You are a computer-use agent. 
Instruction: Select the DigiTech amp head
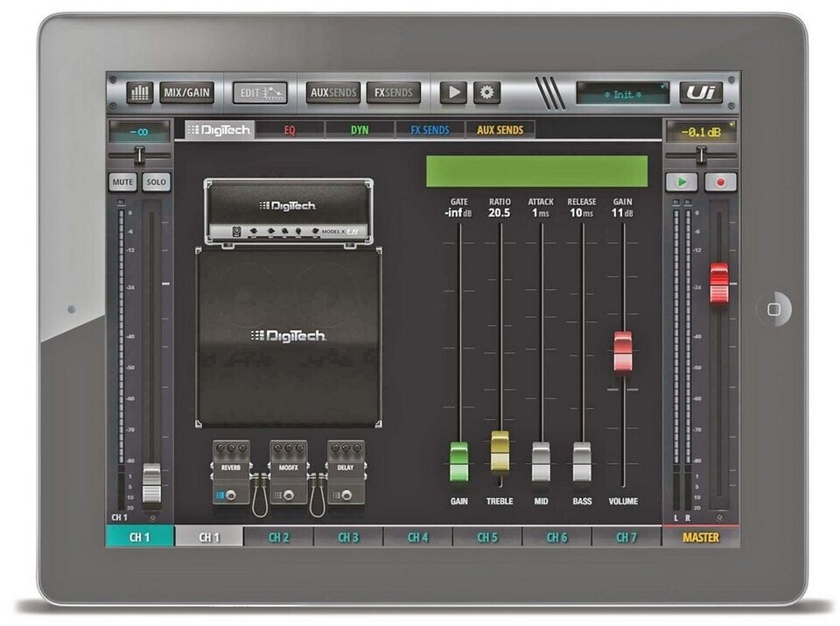point(289,212)
